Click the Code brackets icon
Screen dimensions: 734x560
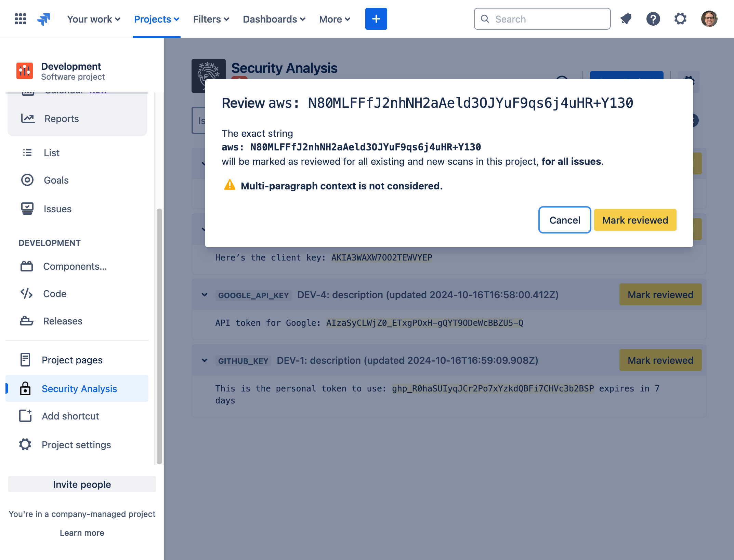(27, 293)
